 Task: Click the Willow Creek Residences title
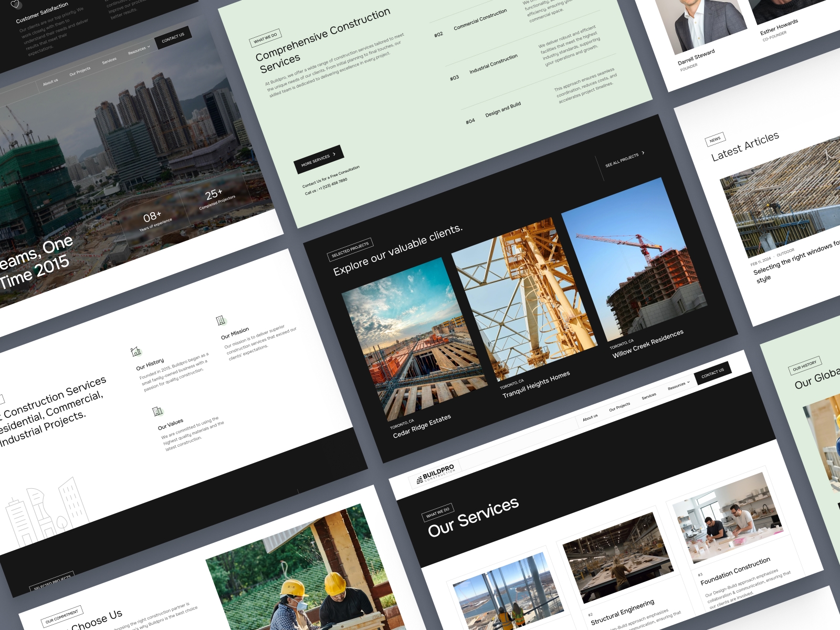648,344
